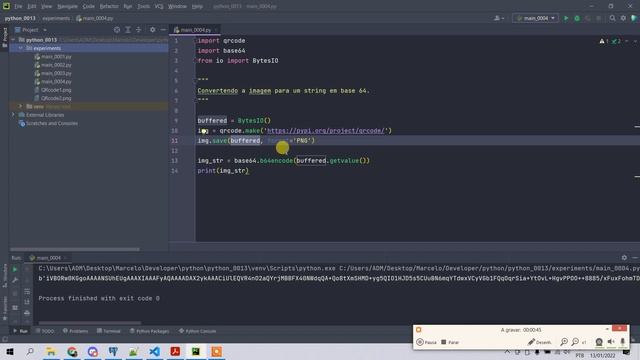
Task: Click experiments in the breadcrumb bar
Action: [x=56, y=18]
